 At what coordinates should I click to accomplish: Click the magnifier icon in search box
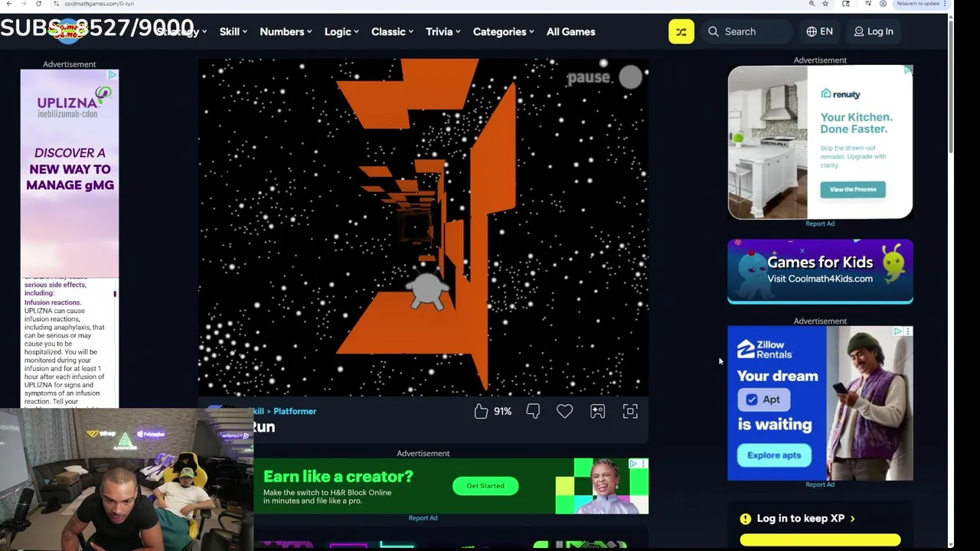[x=714, y=31]
